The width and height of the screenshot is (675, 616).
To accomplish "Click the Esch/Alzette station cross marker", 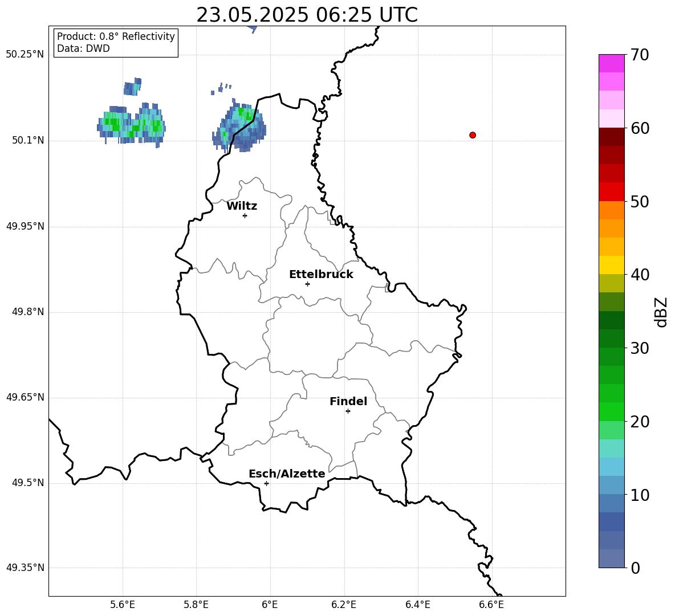I will 266,483.
